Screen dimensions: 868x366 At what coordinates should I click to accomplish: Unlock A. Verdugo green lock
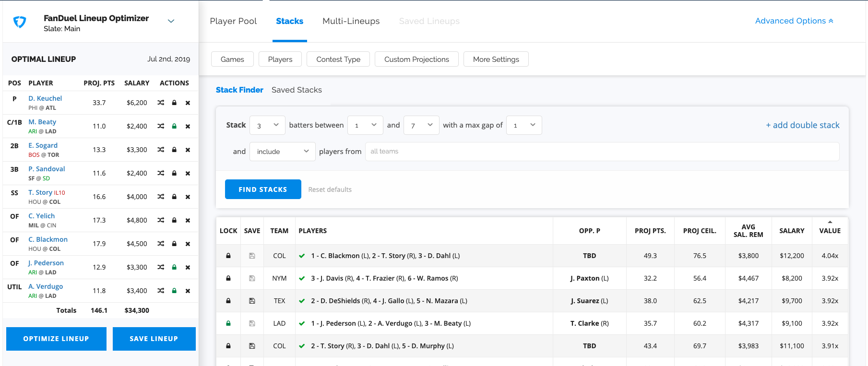click(x=174, y=291)
